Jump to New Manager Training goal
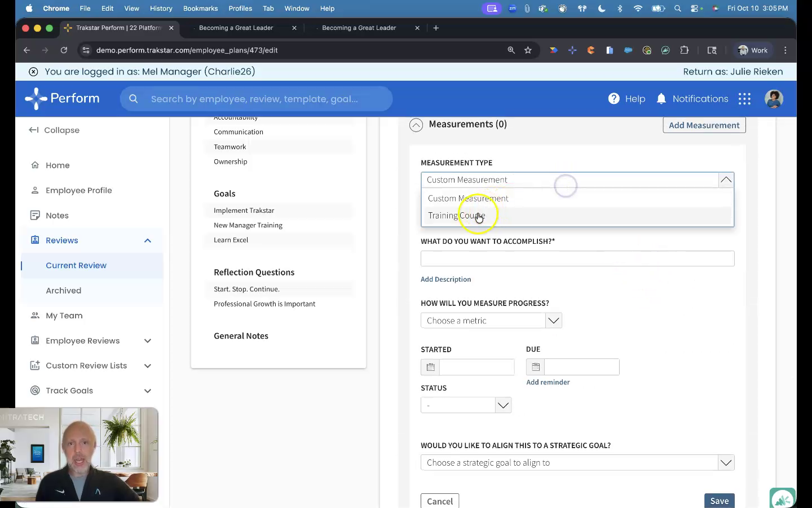The image size is (812, 508). (x=248, y=225)
